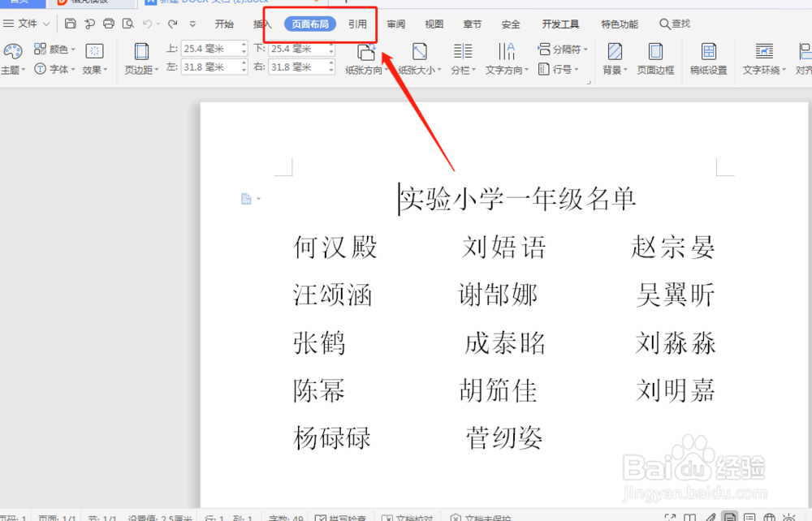The image size is (812, 521).
Task: Click the save document icon
Action: pyautogui.click(x=71, y=24)
